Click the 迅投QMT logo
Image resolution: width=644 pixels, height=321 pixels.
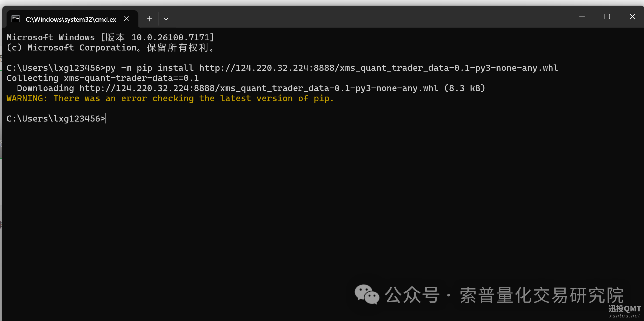(625, 309)
